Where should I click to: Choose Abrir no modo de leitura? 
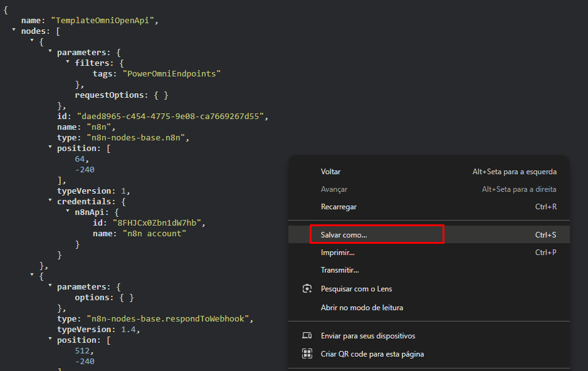click(x=362, y=308)
